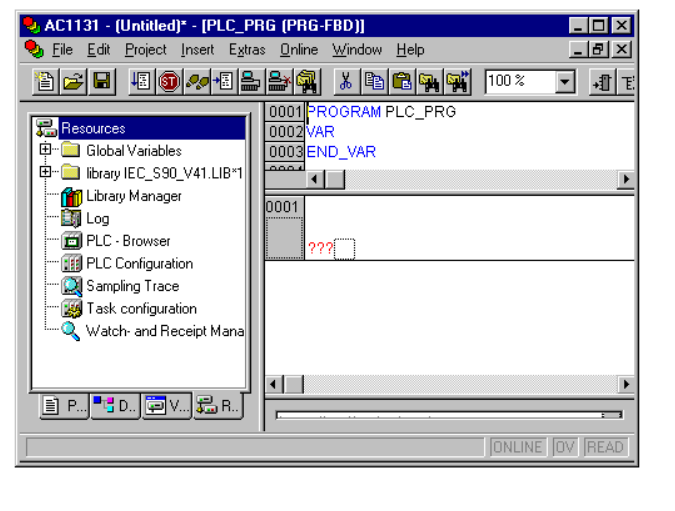Click the Open file toolbar icon

pyautogui.click(x=73, y=82)
